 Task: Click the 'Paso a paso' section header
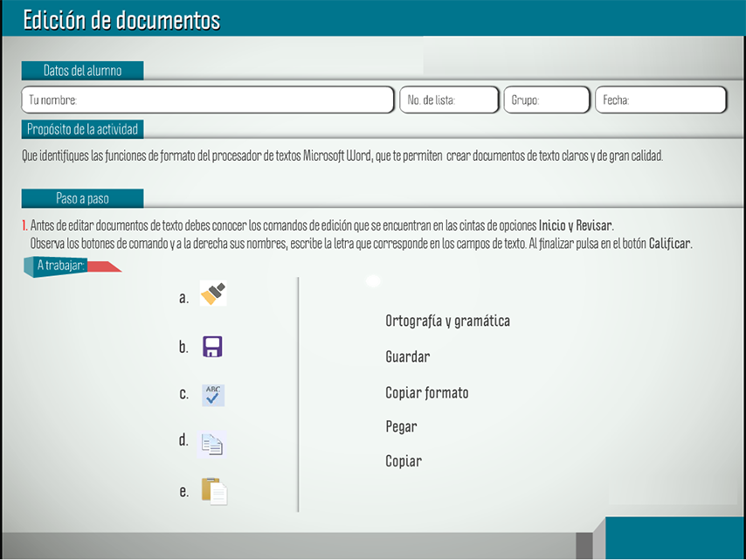coord(83,198)
